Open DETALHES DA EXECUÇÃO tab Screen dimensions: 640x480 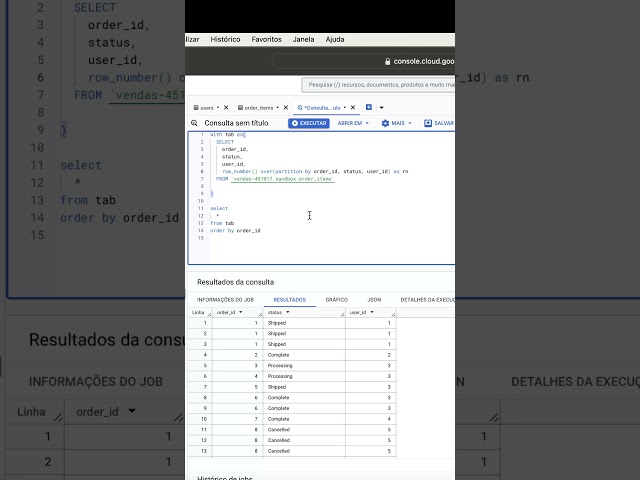(427, 300)
